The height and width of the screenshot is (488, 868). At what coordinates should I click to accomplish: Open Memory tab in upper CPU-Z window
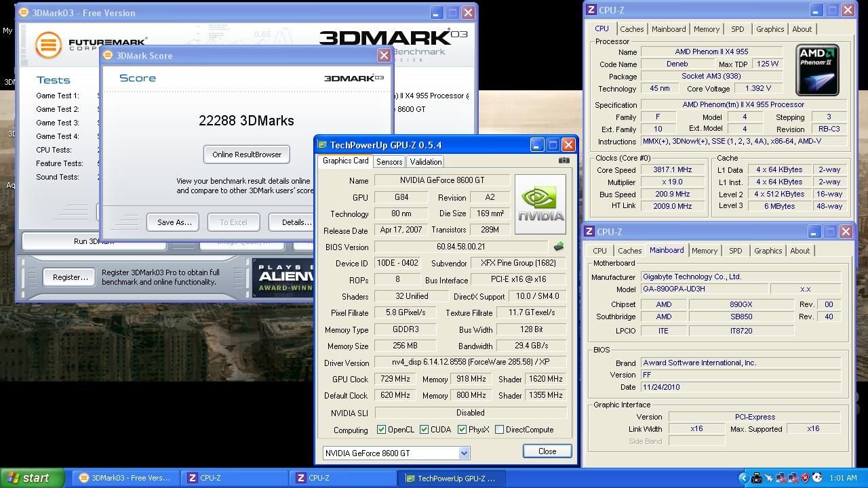pos(707,29)
